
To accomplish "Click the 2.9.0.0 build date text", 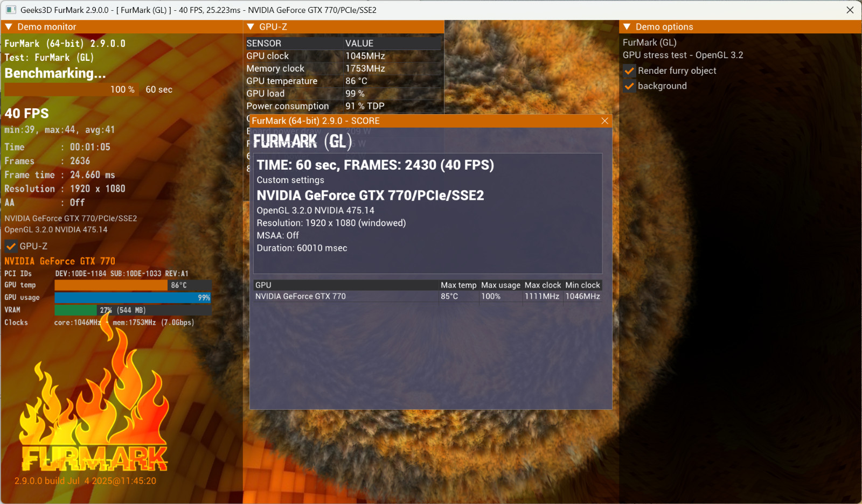I will click(85, 481).
